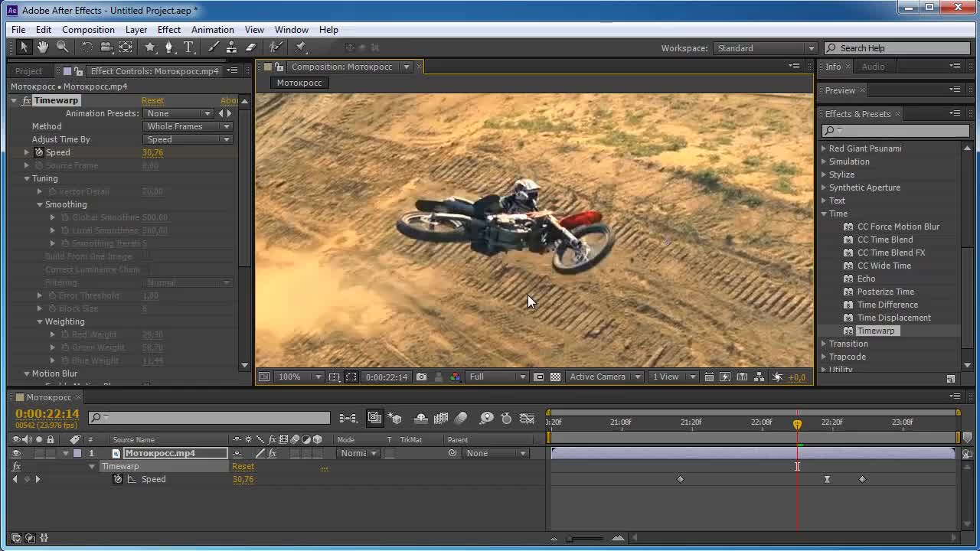
Task: Open the 100% magnification dropdown
Action: tap(299, 377)
